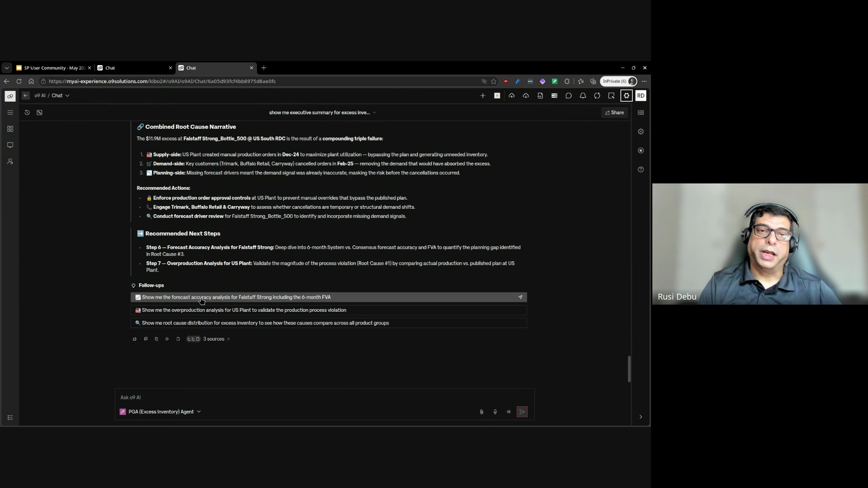Viewport: 868px width, 488px height.
Task: Open browser settings and more menu
Action: [644, 81]
